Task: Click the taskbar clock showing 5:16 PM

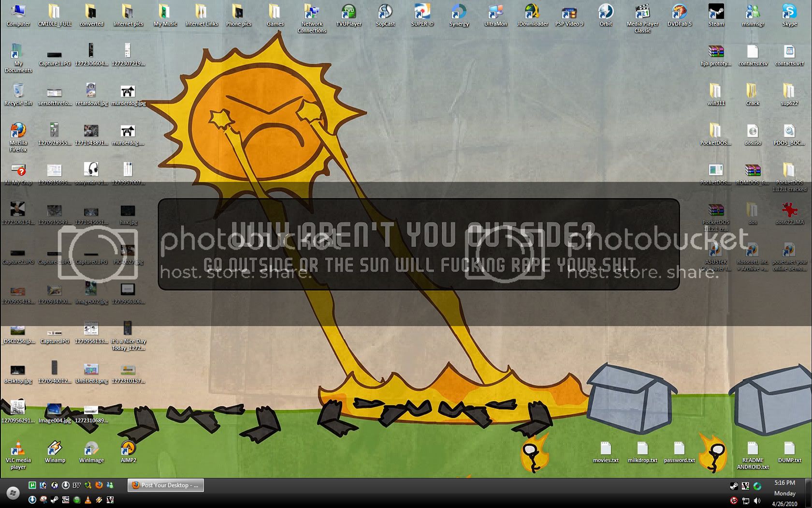Action: tap(784, 483)
